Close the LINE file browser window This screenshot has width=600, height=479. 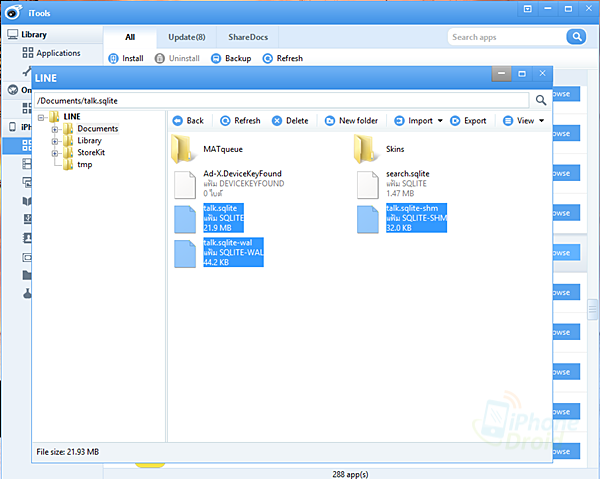point(542,73)
